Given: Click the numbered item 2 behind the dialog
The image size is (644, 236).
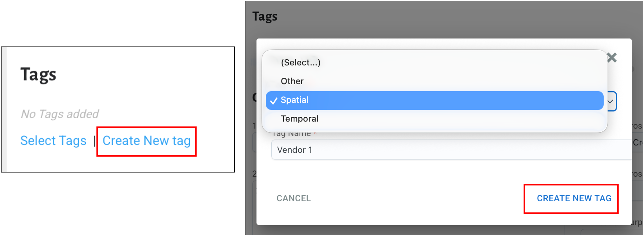Looking at the screenshot, I should pyautogui.click(x=254, y=174).
